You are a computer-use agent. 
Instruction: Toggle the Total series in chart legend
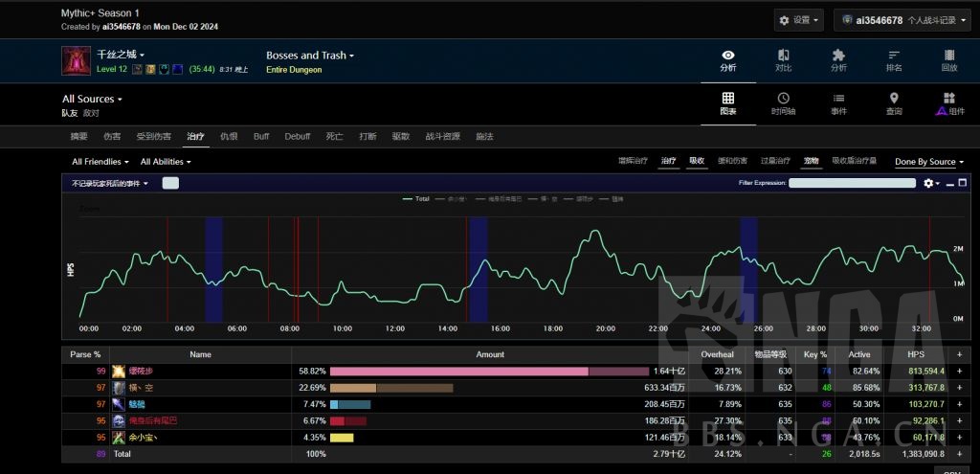pyautogui.click(x=416, y=199)
